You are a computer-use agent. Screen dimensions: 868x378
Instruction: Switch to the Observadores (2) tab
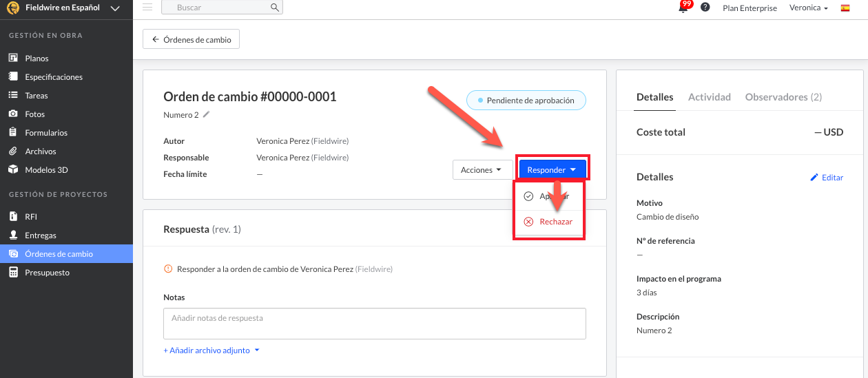point(783,97)
